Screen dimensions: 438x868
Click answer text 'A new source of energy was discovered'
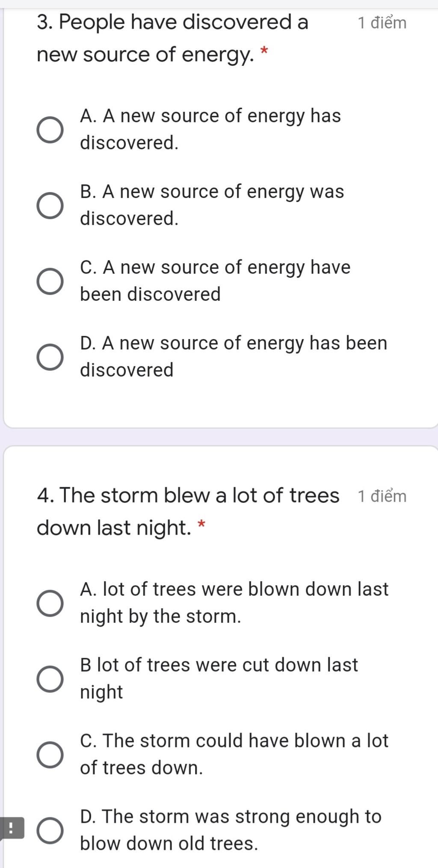(x=212, y=205)
